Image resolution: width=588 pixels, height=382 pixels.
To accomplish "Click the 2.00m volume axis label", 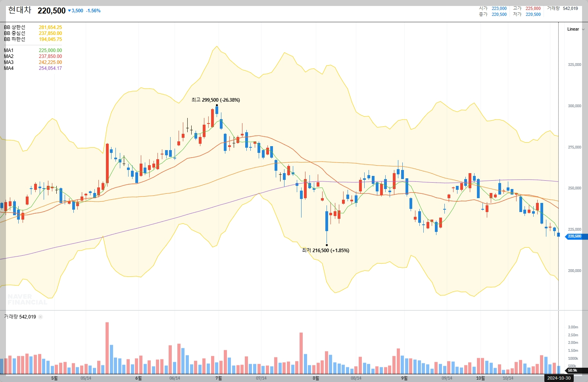I will coord(573,343).
